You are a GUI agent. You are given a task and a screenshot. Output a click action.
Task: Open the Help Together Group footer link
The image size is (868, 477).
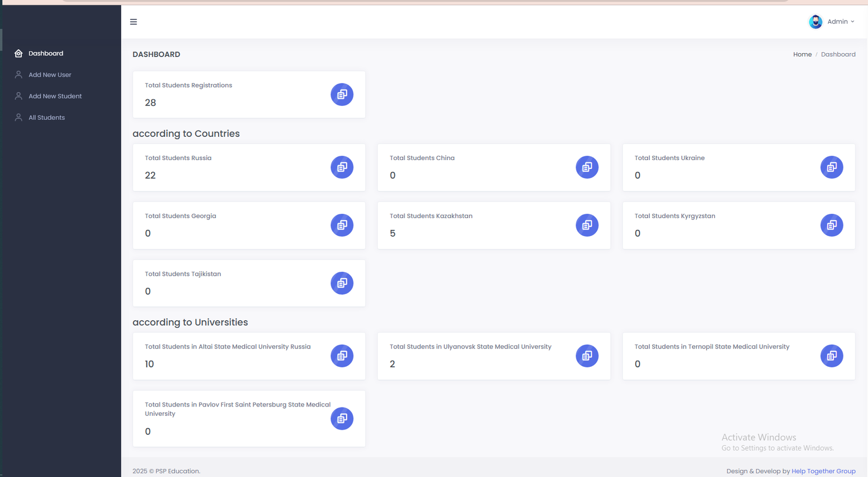824,471
